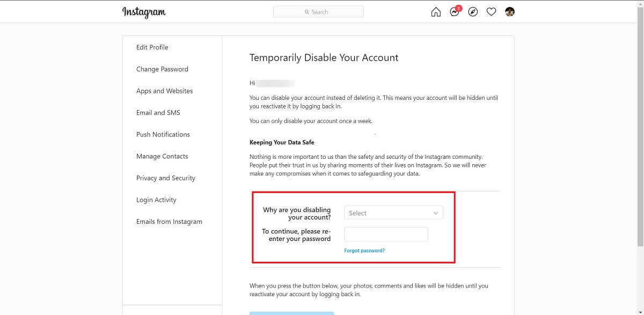Click the search magnifier icon
Viewport: 644px width, 315px height.
coord(306,12)
